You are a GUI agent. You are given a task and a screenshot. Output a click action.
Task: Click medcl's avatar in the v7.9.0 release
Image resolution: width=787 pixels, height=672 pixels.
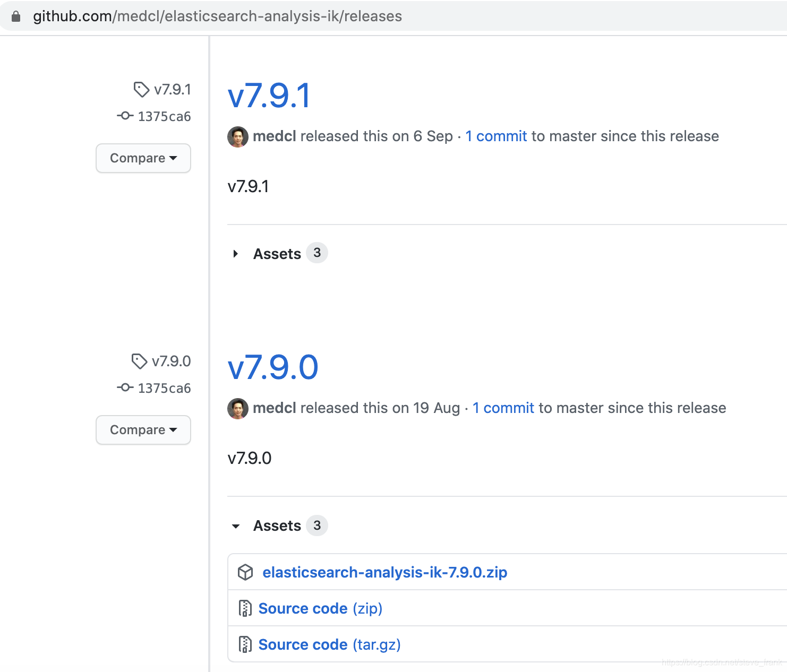(x=238, y=408)
